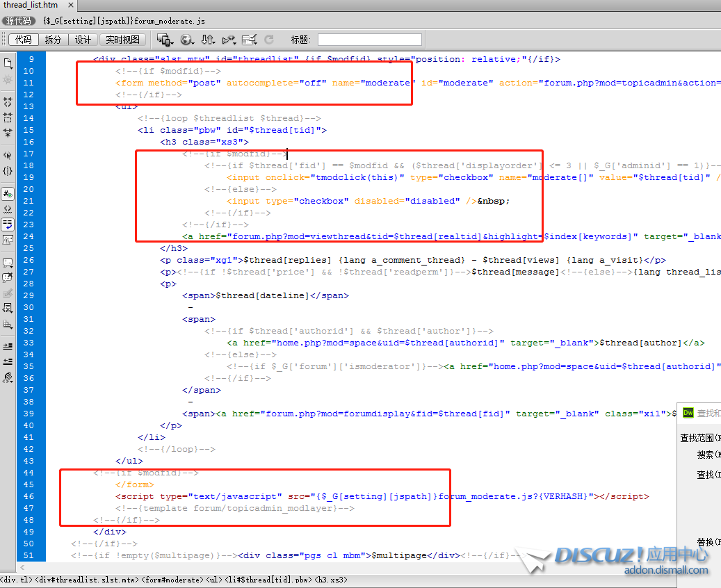Switch to 代码 (Code) view
This screenshot has width=721, height=588.
click(x=24, y=40)
